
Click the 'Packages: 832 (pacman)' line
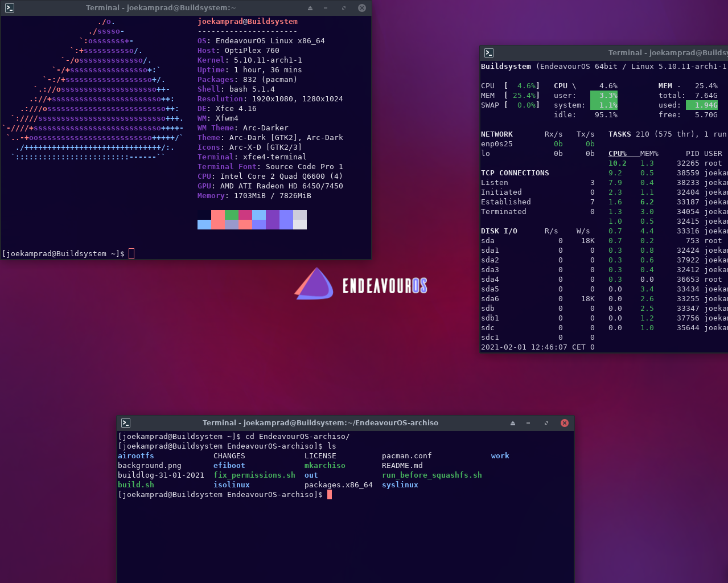[248, 79]
